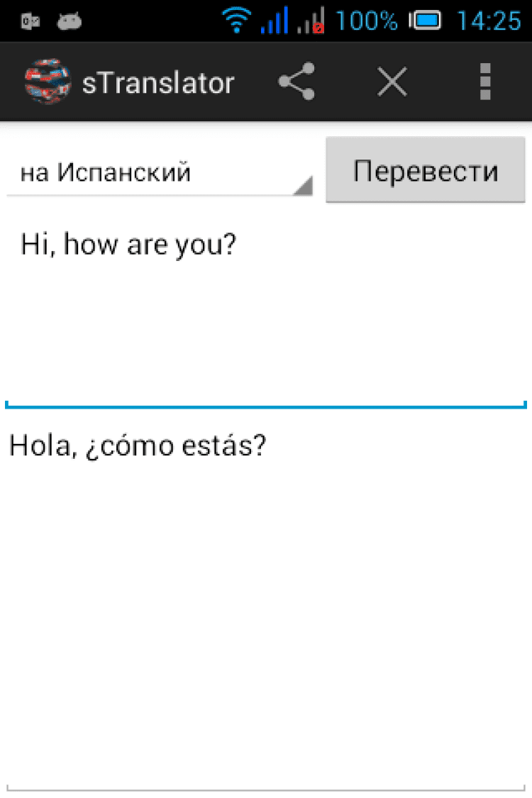Viewport: 532px width, 798px height.
Task: Click empty space below the source text
Action: tap(266, 333)
